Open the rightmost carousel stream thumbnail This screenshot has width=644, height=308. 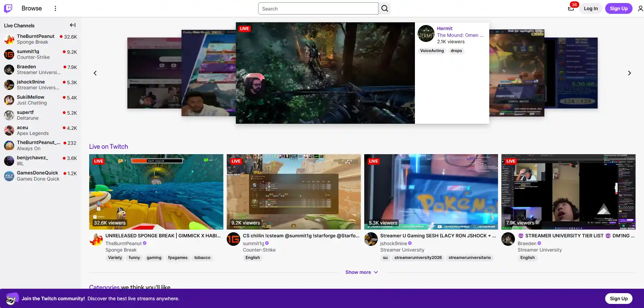coord(571,73)
